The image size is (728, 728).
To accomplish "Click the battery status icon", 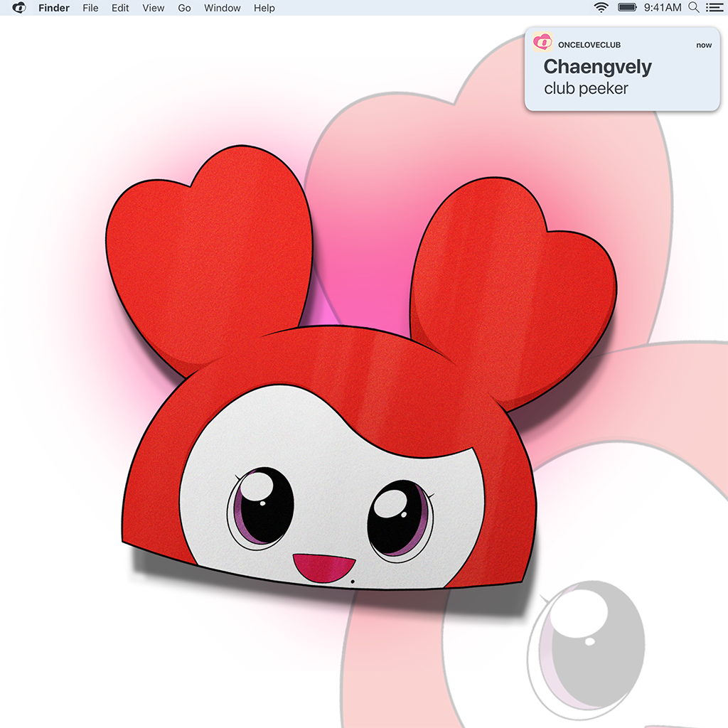I will point(627,8).
